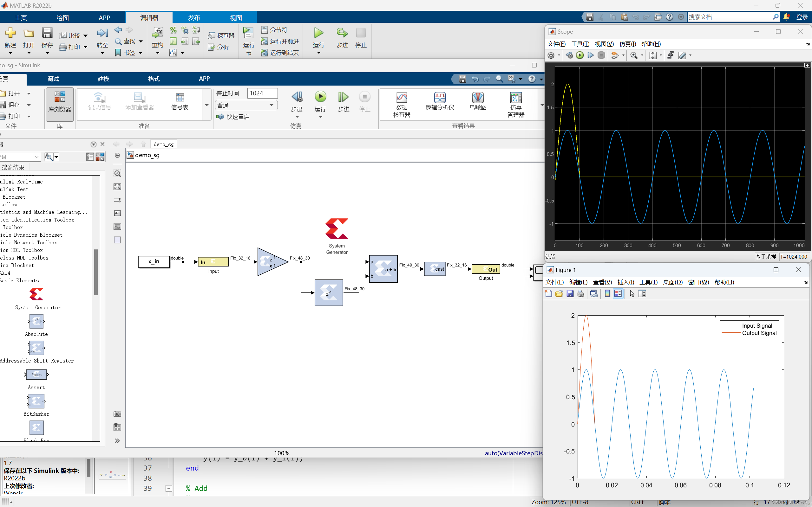The image size is (812, 507).
Task: Click the stop time (停止时间) input field
Action: pyautogui.click(x=262, y=93)
